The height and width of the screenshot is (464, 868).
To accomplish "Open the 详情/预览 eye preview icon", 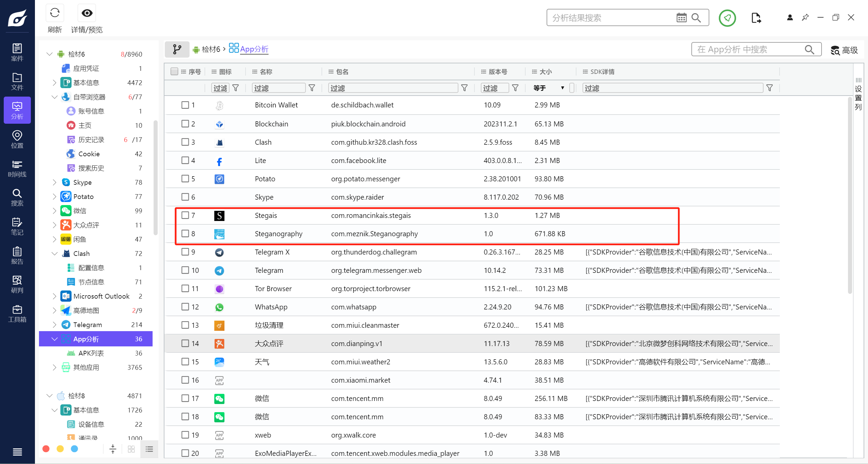I will (87, 13).
